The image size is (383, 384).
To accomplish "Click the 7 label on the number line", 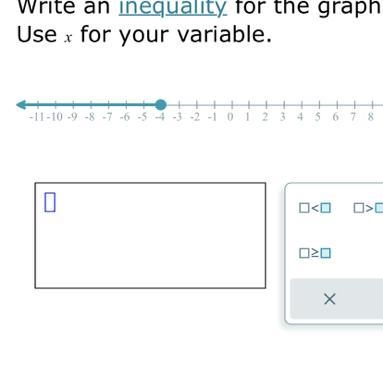I will [353, 117].
